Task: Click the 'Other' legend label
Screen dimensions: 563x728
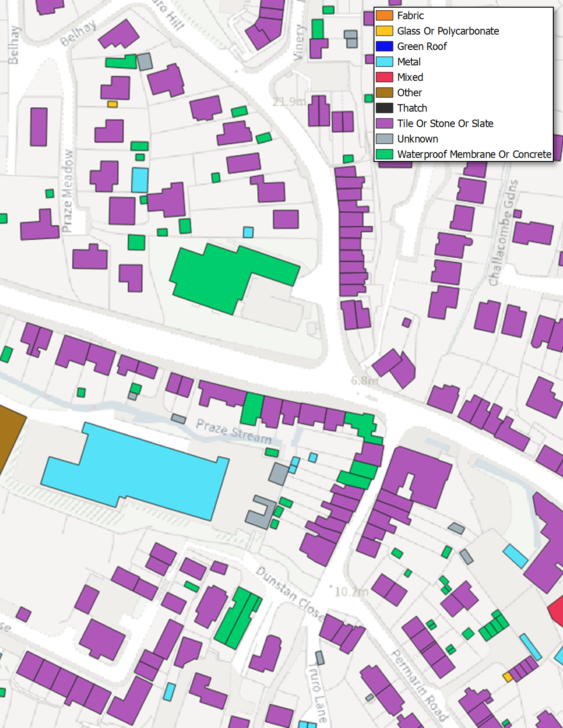Action: (x=409, y=93)
